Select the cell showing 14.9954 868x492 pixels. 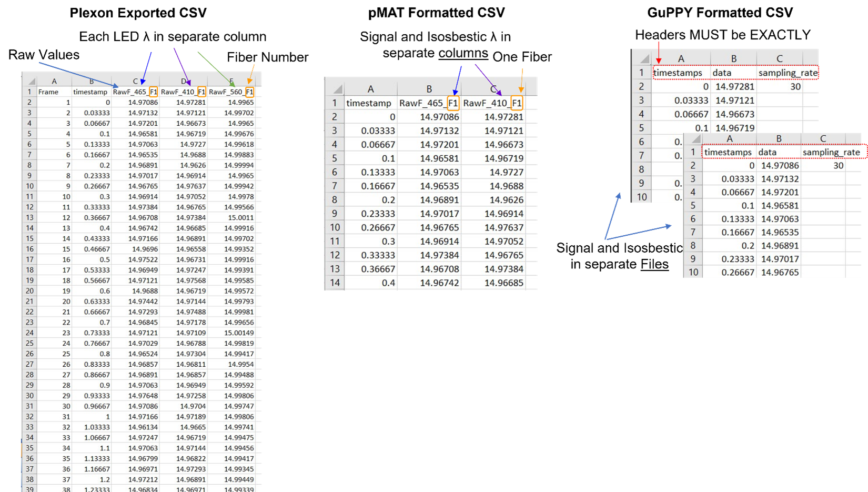pyautogui.click(x=231, y=364)
